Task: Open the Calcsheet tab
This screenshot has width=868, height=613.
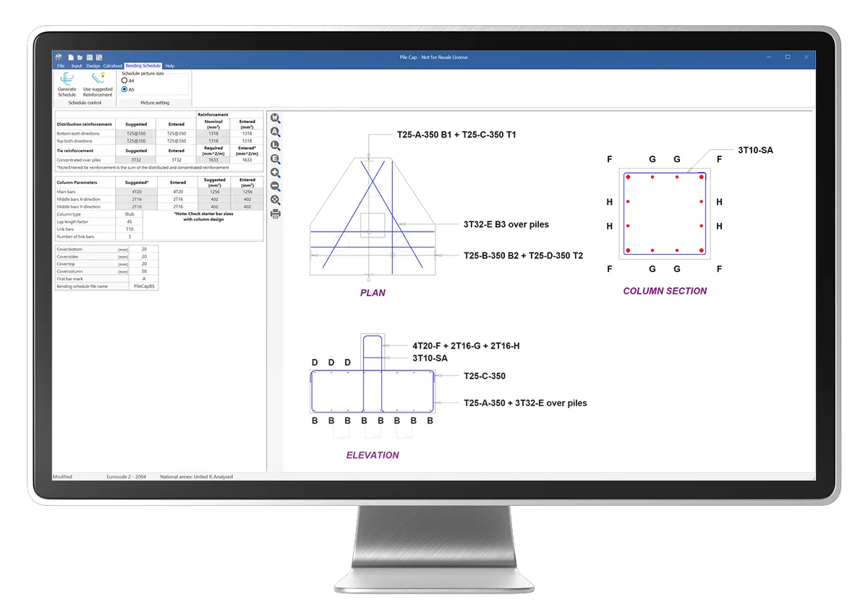Action: 113,66
